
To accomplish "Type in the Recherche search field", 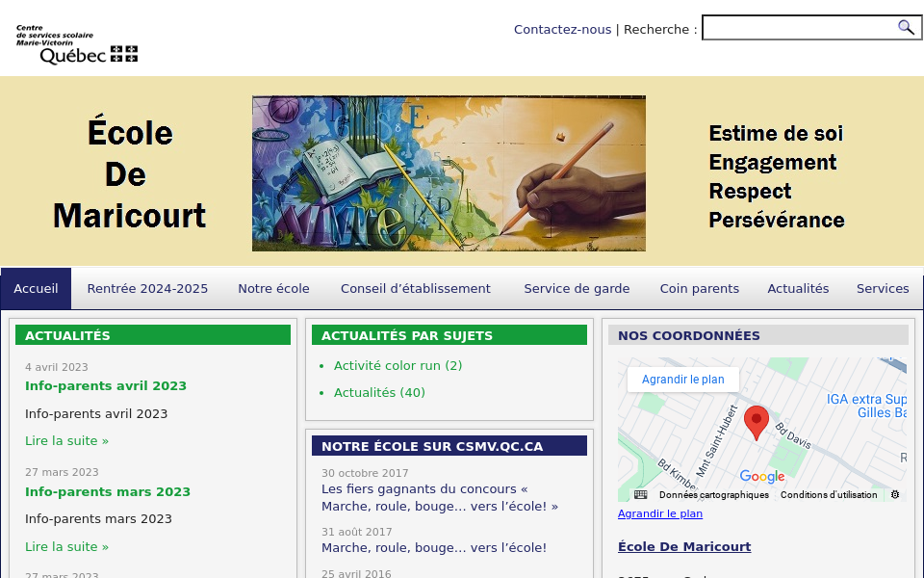I will click(799, 28).
